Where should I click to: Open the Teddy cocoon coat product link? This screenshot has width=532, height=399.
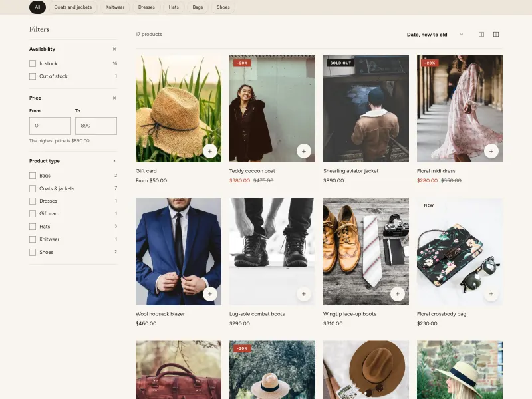252,171
